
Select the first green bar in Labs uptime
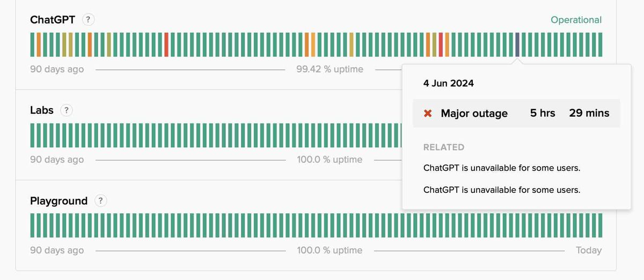pos(33,135)
